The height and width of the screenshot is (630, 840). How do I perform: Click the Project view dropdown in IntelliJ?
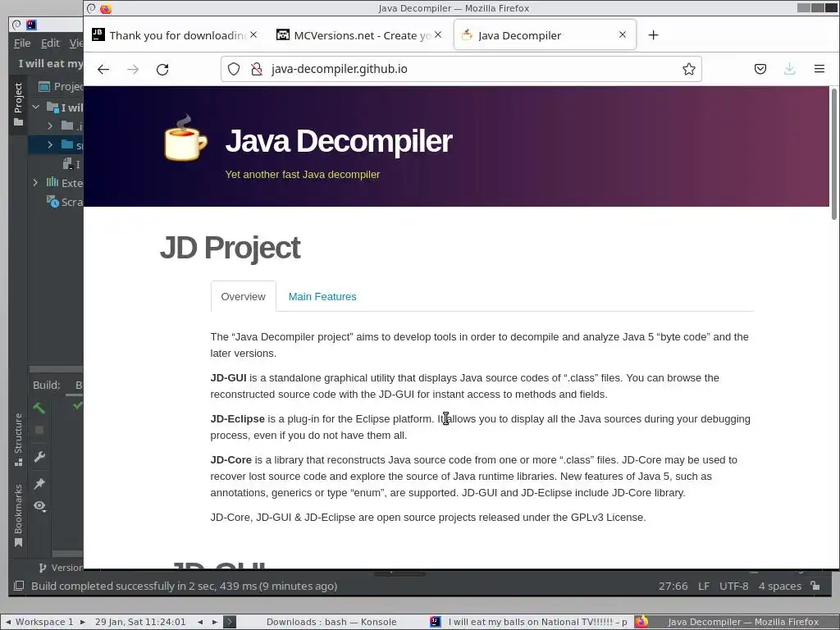pos(60,86)
